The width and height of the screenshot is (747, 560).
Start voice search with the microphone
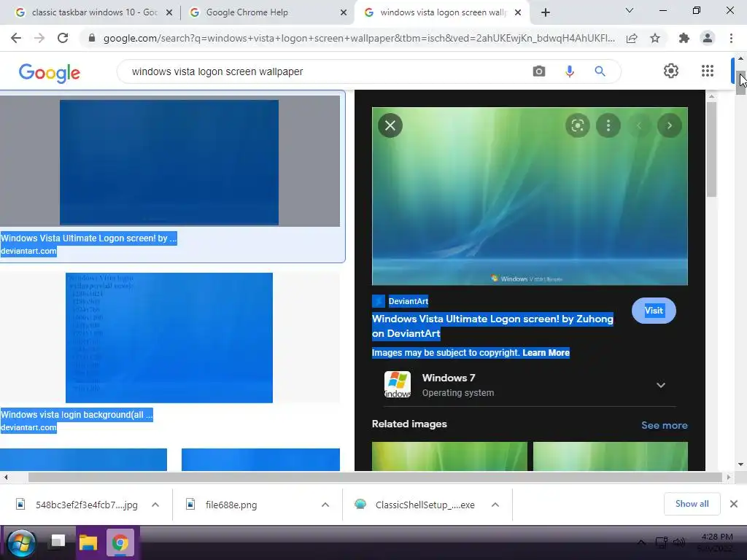click(x=569, y=71)
